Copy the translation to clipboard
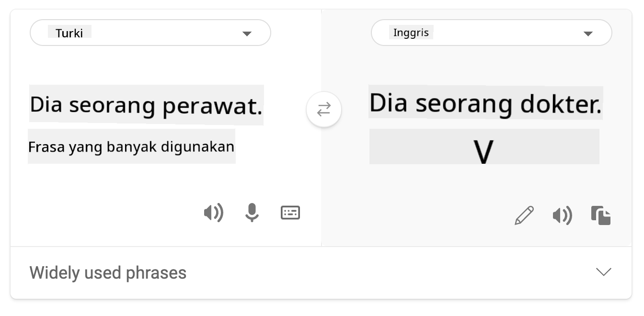Screen dimensions: 644x316 (601, 215)
